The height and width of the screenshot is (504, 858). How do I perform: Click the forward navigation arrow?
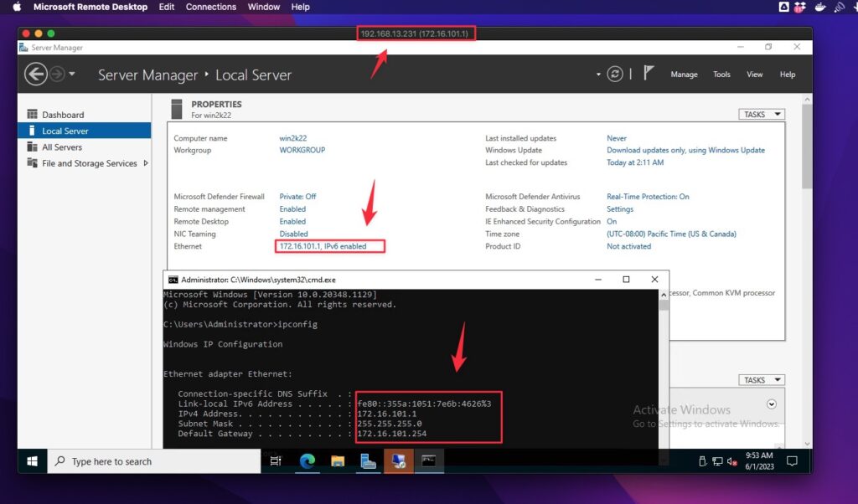[x=58, y=74]
